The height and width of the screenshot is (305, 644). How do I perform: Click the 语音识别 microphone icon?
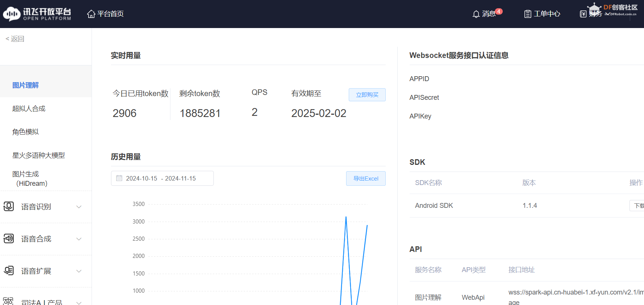click(9, 206)
